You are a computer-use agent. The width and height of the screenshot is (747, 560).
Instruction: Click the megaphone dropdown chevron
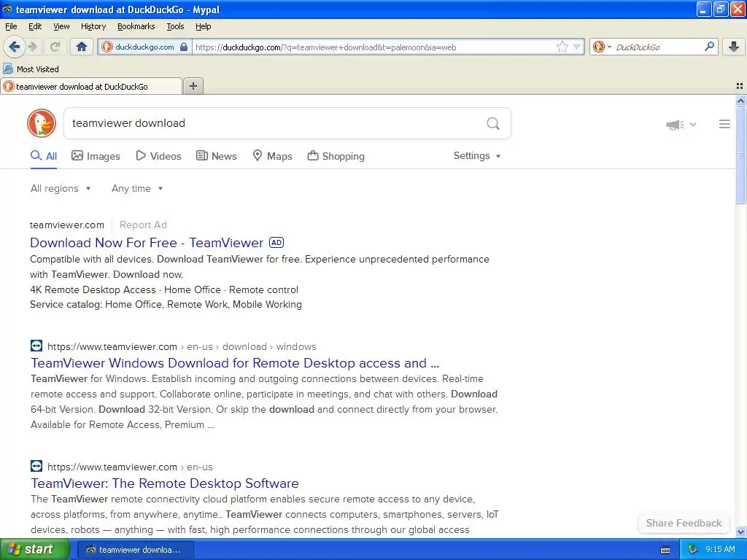(x=693, y=124)
